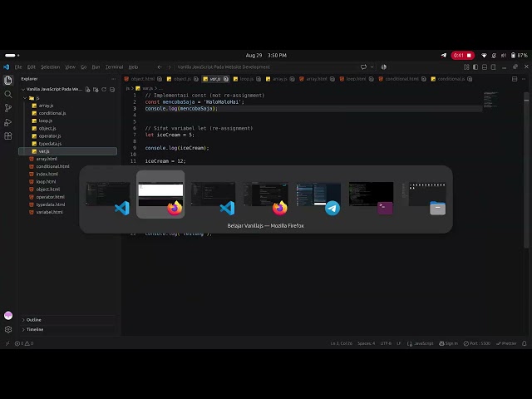Open the Accounts avatar menu
The height and width of the screenshot is (399, 532).
8,316
